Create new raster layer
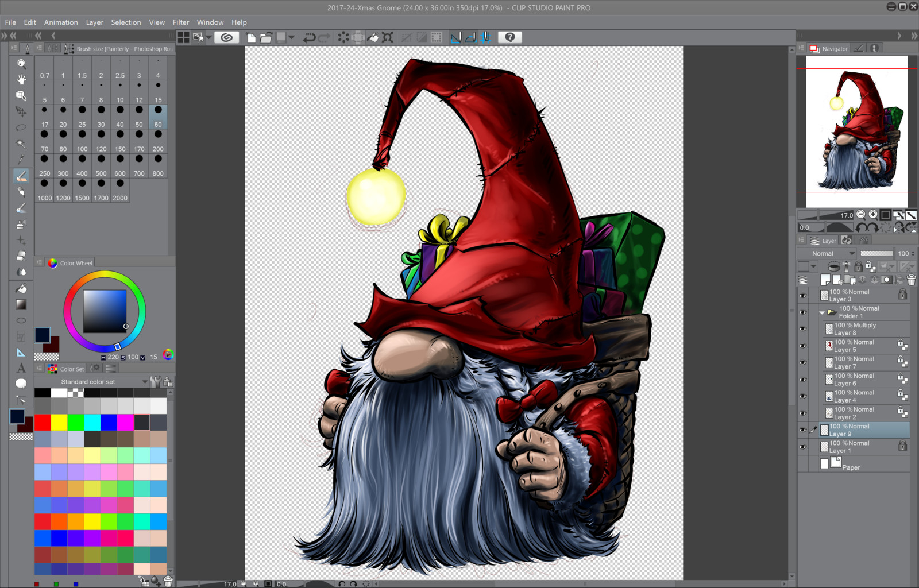Screen dimensions: 919x588 [825, 280]
